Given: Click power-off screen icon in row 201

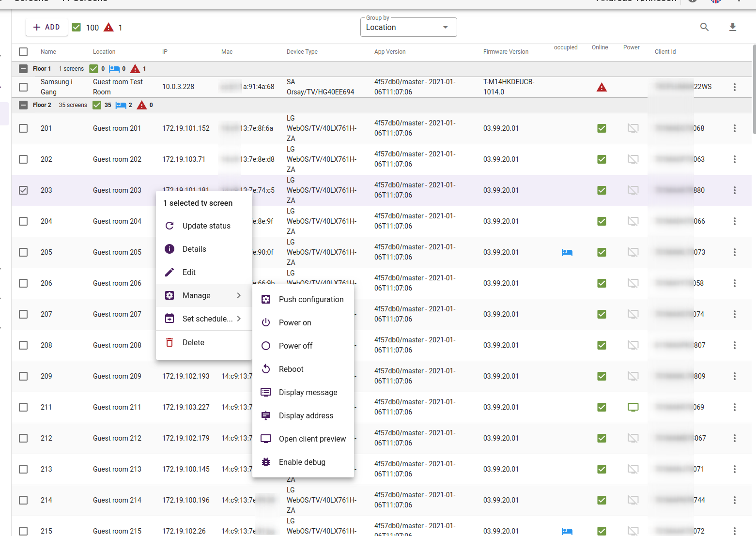Looking at the screenshot, I should click(x=633, y=128).
